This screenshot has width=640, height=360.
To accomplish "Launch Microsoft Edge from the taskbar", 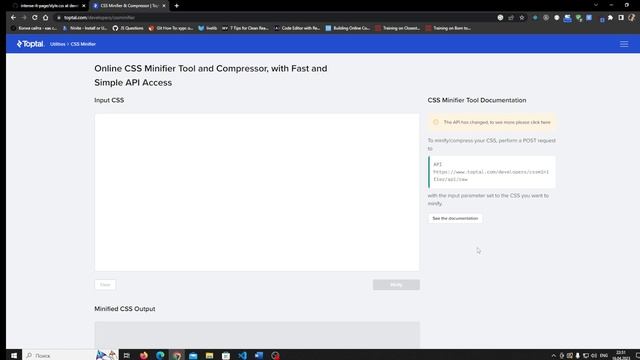I will pyautogui.click(x=160, y=356).
